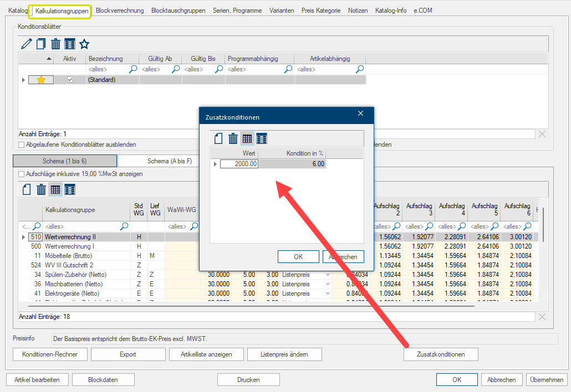
Task: Click the Wert field containing 2000.00
Action: coord(239,164)
